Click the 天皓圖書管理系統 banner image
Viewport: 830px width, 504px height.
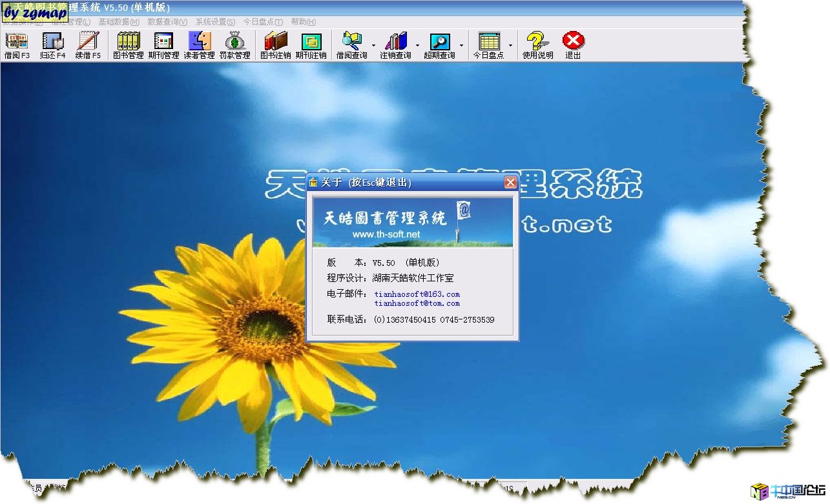pos(413,222)
